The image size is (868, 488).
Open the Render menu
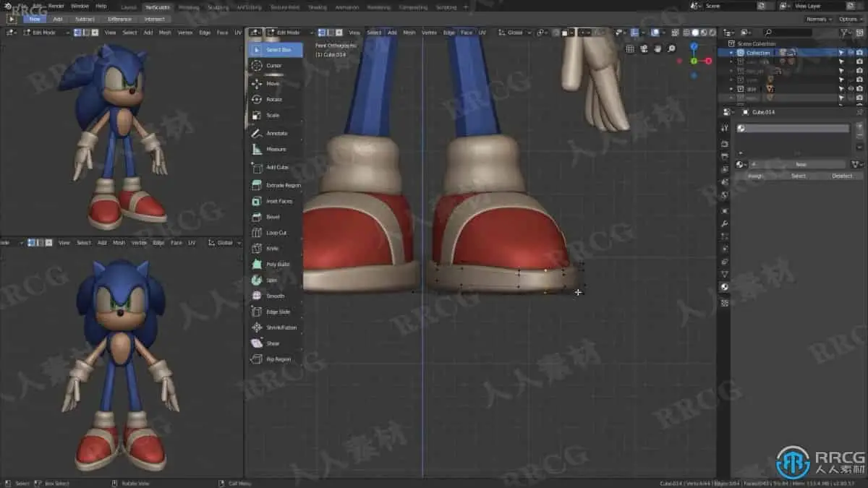click(x=56, y=6)
